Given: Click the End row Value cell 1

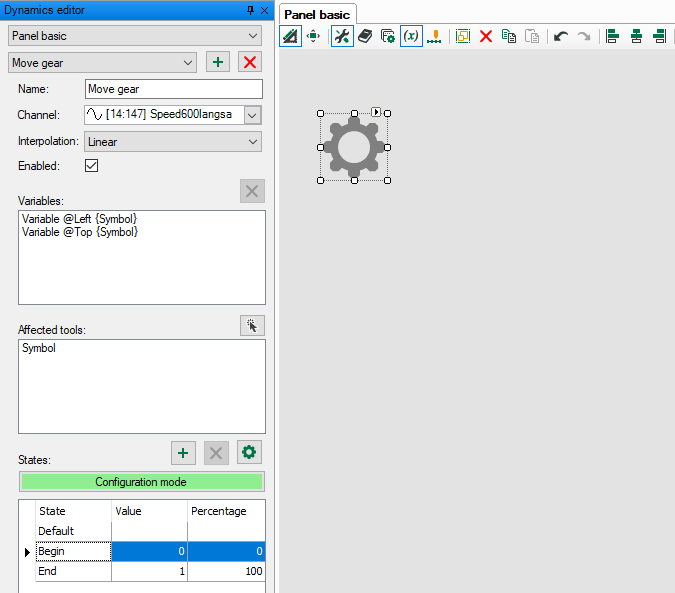Looking at the screenshot, I should click(x=149, y=571).
